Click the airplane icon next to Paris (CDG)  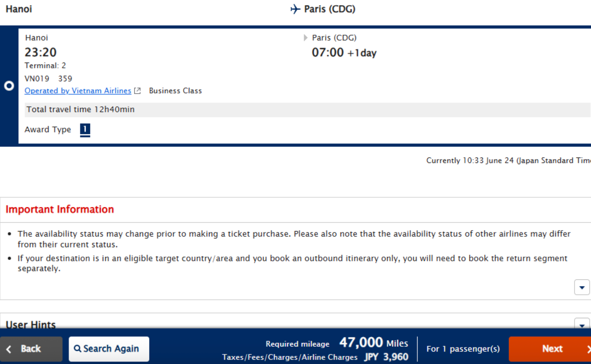click(295, 9)
